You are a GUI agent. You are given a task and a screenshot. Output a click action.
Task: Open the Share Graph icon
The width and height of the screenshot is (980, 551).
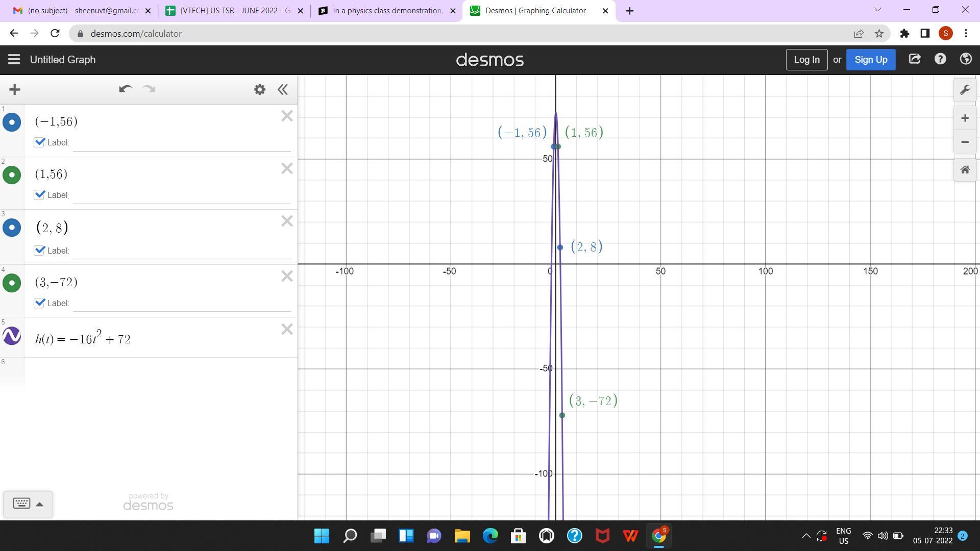click(914, 59)
